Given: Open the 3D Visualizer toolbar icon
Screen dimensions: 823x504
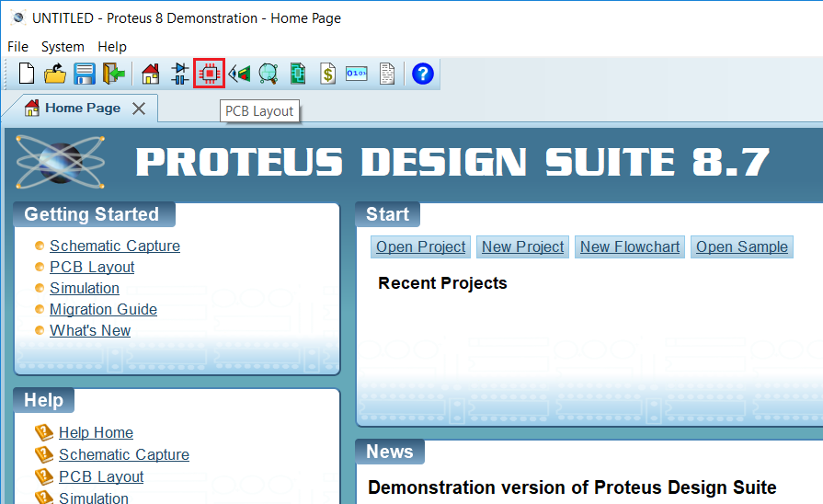Looking at the screenshot, I should (x=239, y=74).
